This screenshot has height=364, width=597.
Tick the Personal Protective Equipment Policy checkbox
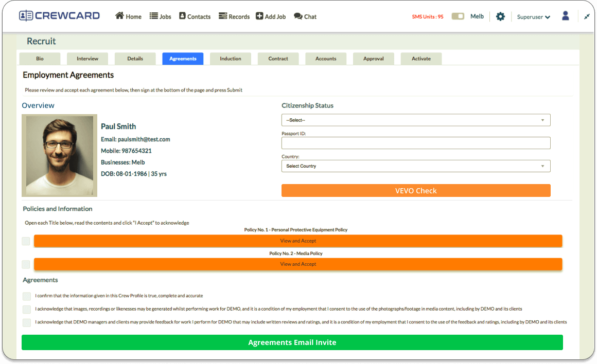tap(26, 241)
